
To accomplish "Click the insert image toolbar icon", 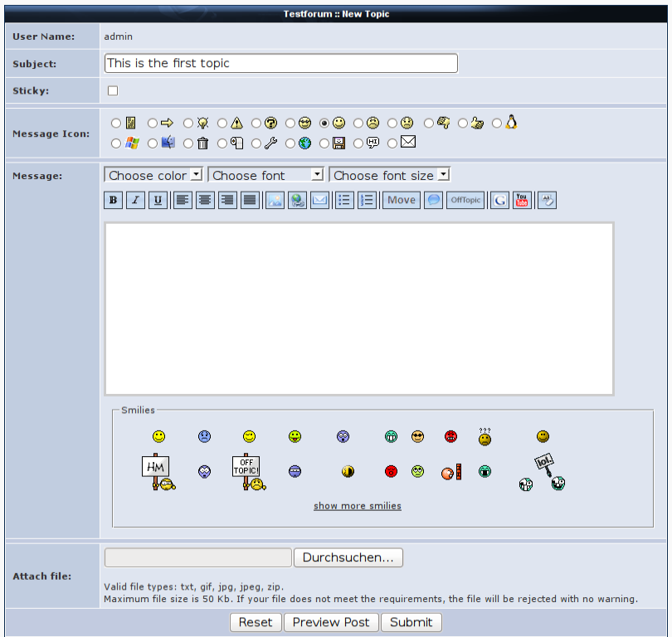I will 275,200.
